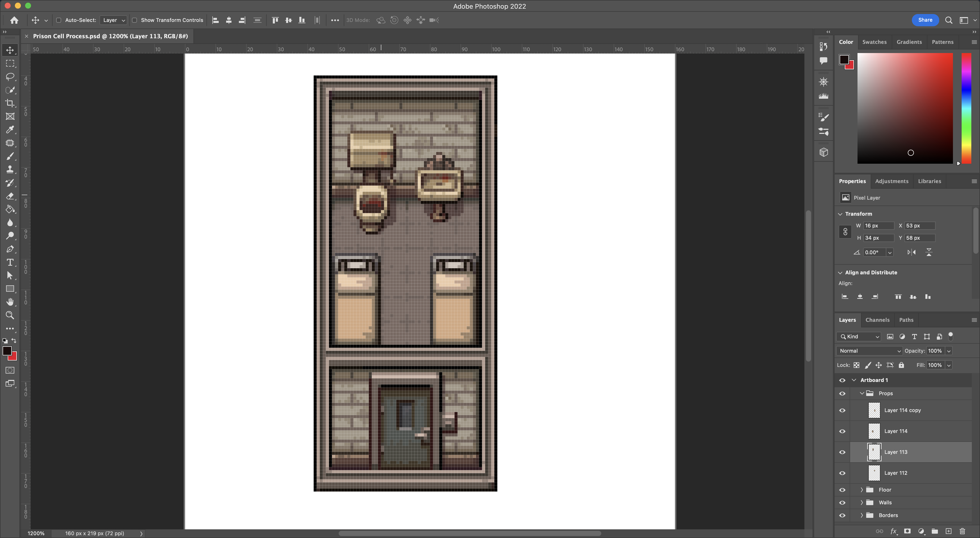Switch to Swatches tab
980x538 pixels.
pos(874,42)
